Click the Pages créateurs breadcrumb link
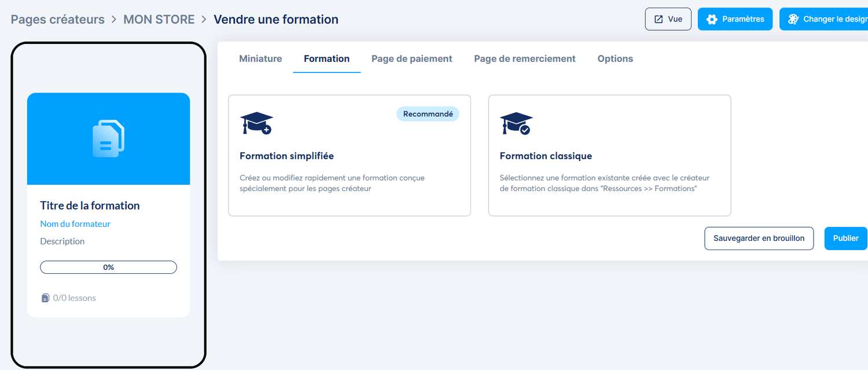Screen dimensions: 868x370 [x=58, y=19]
